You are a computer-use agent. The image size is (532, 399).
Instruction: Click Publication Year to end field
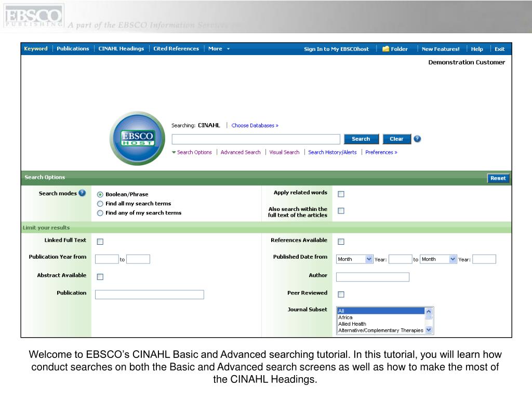click(x=138, y=259)
